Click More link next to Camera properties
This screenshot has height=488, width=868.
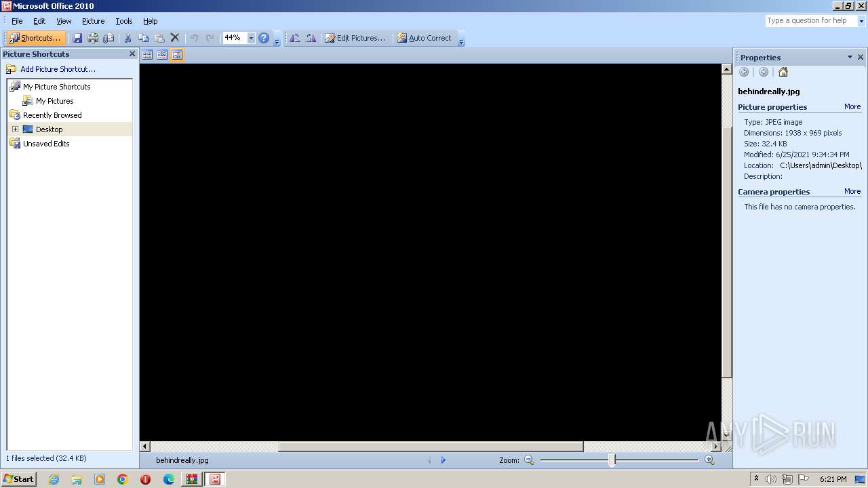852,192
